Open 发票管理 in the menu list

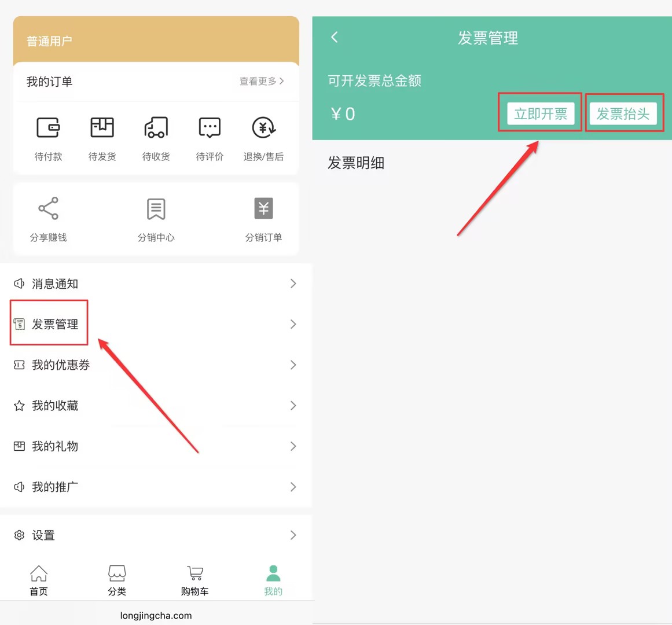pos(55,325)
